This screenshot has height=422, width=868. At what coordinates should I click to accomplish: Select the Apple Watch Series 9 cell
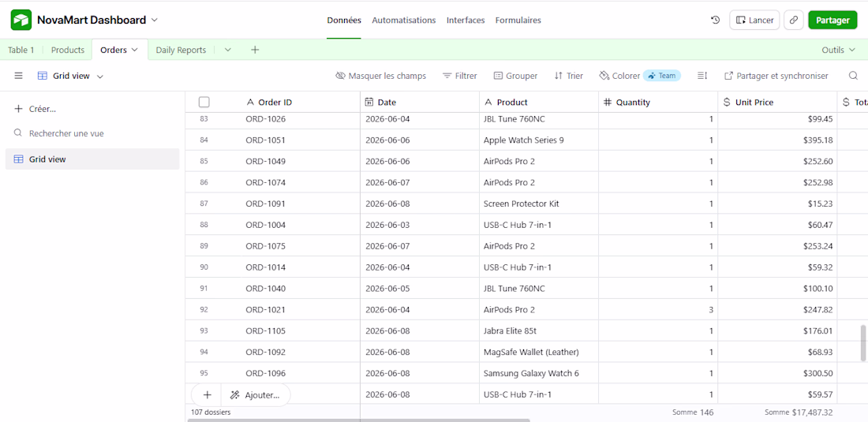coord(539,140)
